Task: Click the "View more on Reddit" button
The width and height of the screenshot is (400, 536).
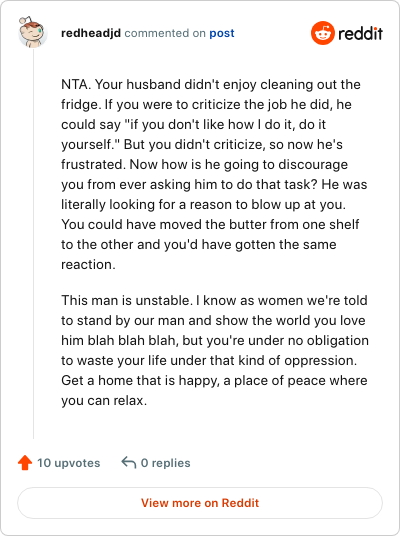Action: 200,503
